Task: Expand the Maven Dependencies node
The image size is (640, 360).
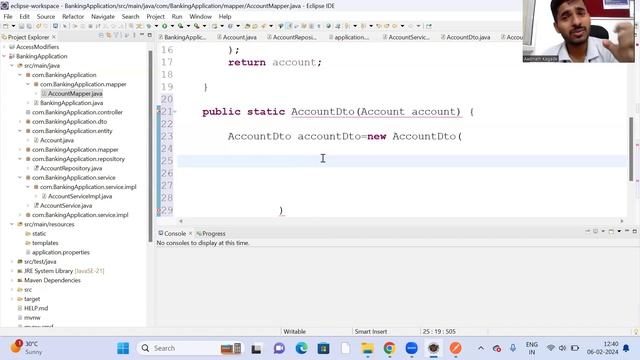Action: (x=12, y=280)
